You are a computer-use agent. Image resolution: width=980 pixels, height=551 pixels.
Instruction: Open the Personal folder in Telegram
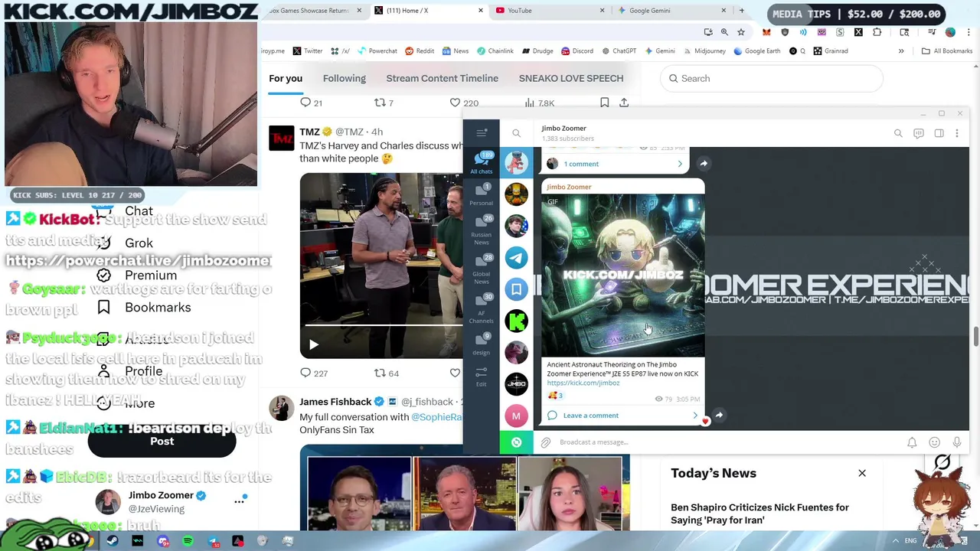482,194
